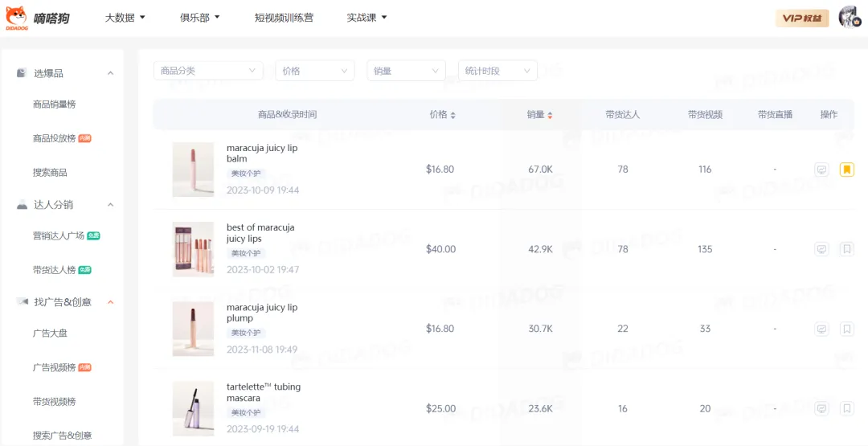Open 带货达人榜 in sidebar
868x446 pixels.
pos(55,270)
